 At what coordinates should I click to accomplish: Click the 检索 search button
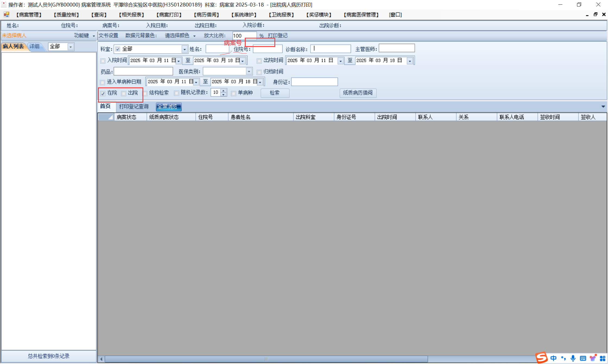tap(275, 93)
